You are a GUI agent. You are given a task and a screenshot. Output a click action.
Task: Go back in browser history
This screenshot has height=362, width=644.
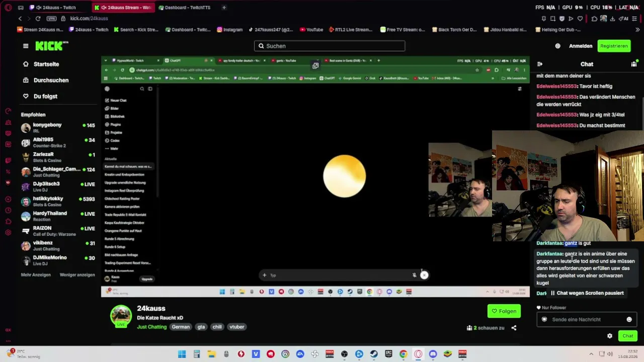tap(20, 19)
